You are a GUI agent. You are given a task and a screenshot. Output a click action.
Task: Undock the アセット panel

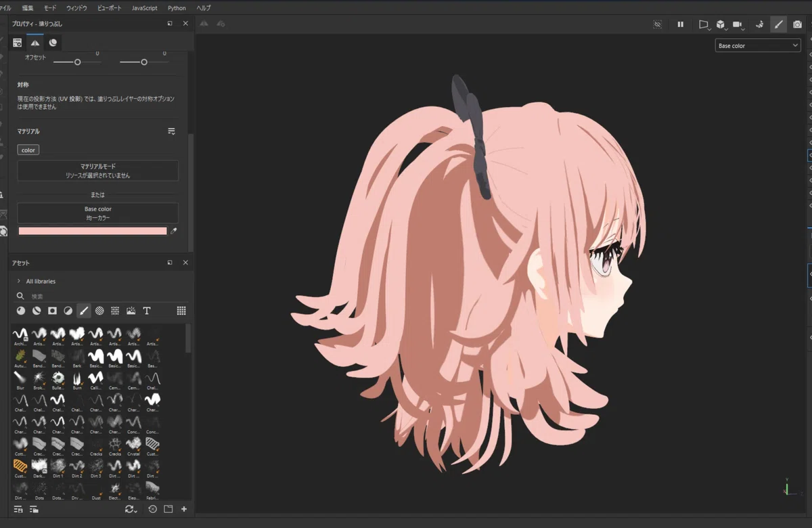170,263
